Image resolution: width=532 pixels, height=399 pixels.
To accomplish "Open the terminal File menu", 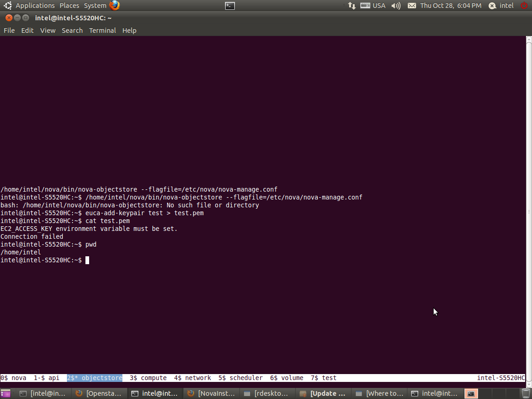I will [x=9, y=30].
